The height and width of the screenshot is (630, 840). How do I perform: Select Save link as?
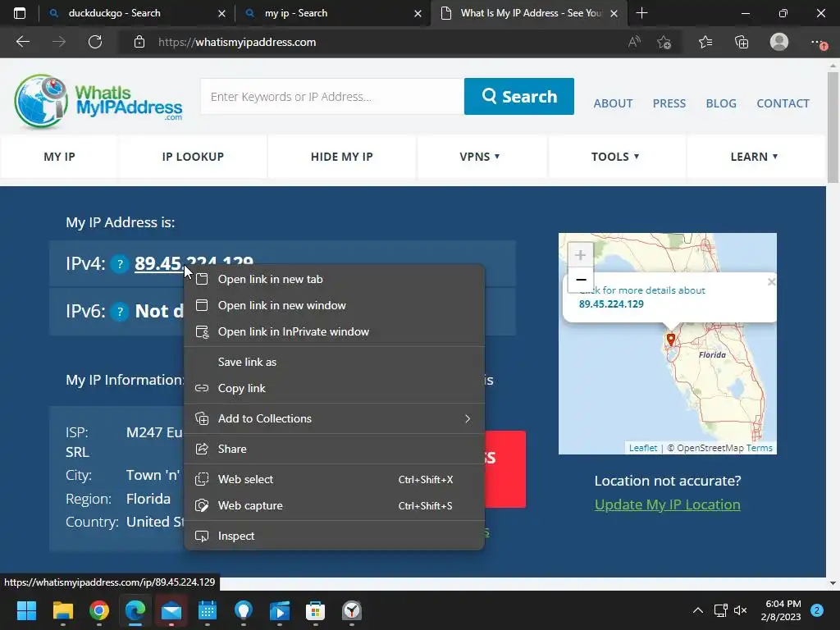click(x=335, y=362)
